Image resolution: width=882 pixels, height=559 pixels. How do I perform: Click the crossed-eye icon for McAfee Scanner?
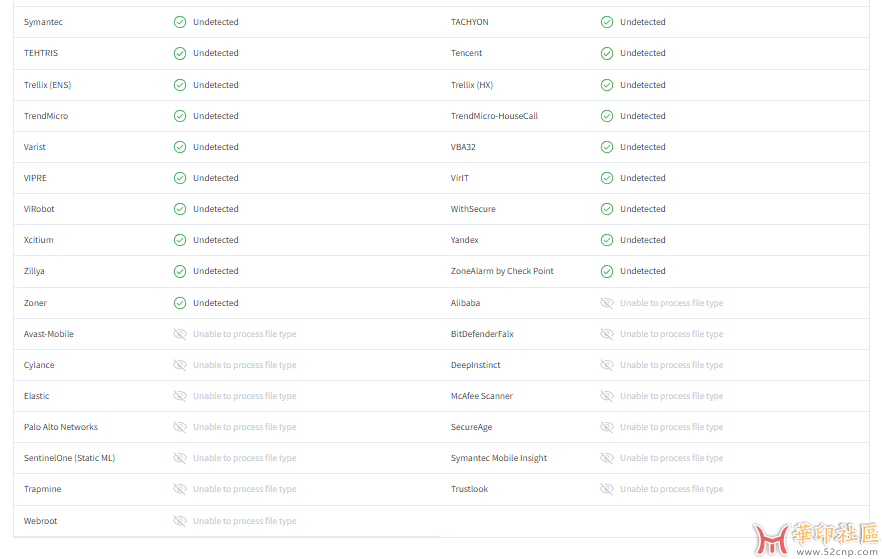[x=606, y=396]
